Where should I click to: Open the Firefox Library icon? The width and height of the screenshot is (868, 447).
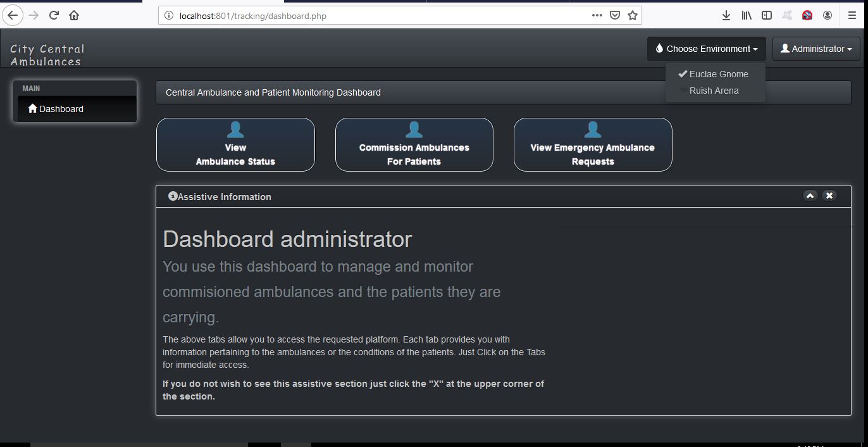[747, 15]
